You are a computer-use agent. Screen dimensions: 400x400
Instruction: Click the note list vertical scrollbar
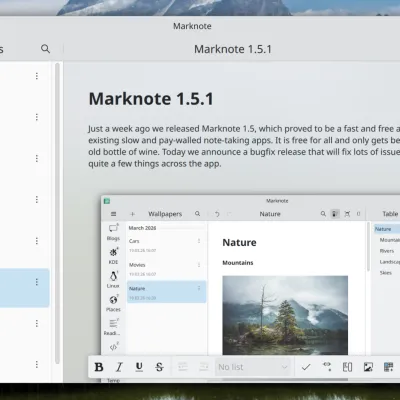(x=57, y=213)
